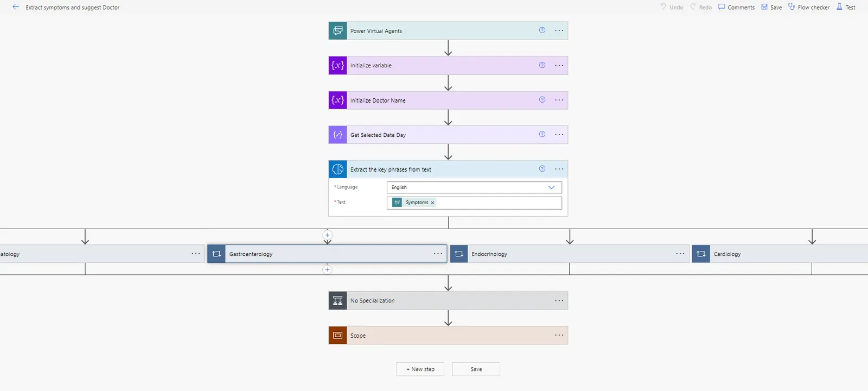Image resolution: width=868 pixels, height=391 pixels.
Task: Go back using the arrow beside flow title
Action: [16, 7]
